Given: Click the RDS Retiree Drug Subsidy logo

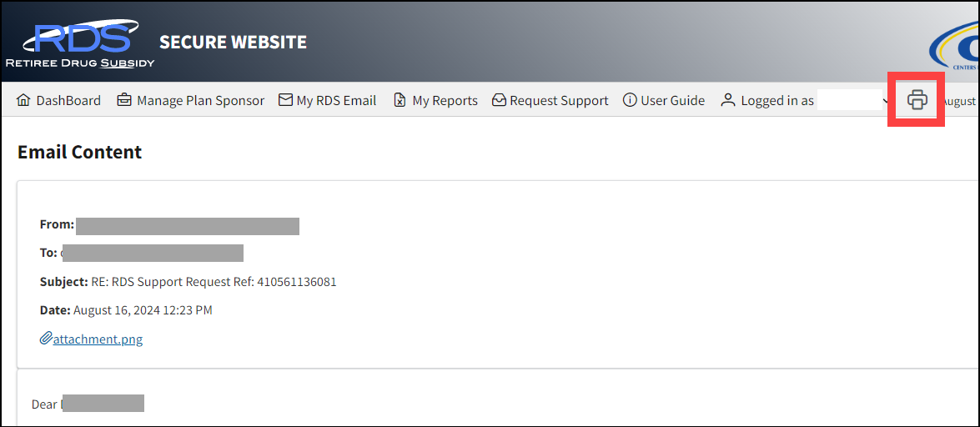Looking at the screenshot, I should point(81,43).
